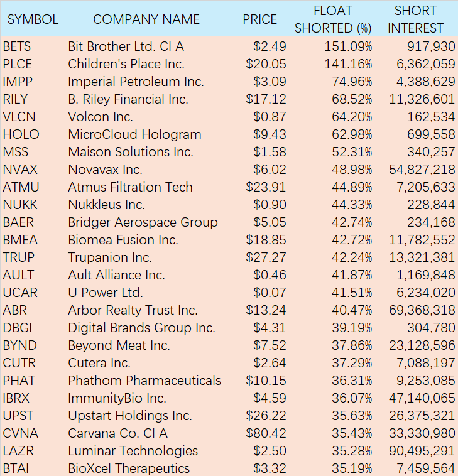Click the UPST ticker symbol

point(19,416)
